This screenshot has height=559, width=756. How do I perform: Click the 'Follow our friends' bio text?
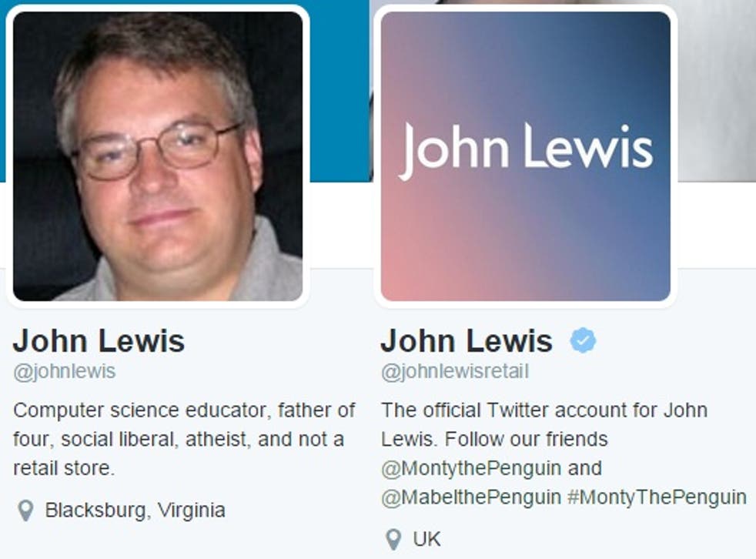point(526,440)
